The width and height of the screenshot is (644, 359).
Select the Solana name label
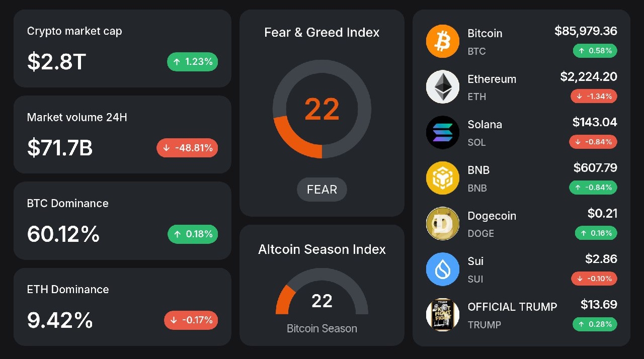485,125
